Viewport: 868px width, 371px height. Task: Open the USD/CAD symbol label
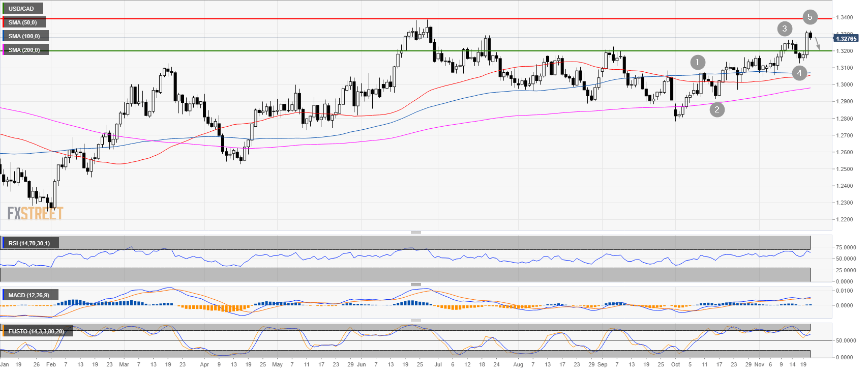tap(21, 9)
